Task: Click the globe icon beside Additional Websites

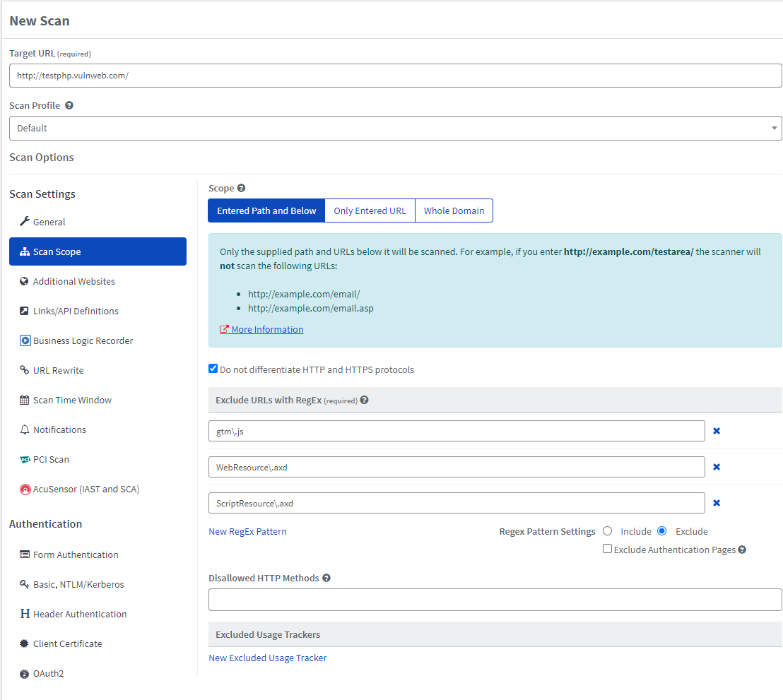Action: point(24,281)
